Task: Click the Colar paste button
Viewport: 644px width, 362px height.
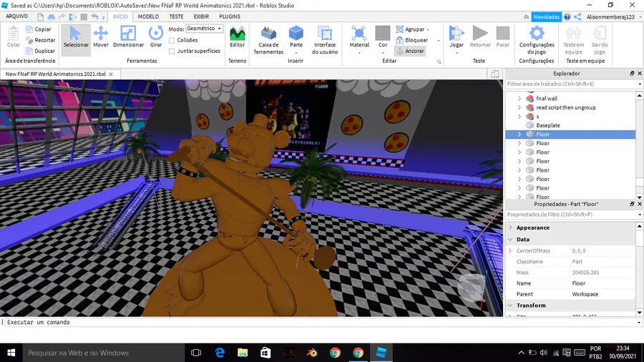Action: (13, 37)
